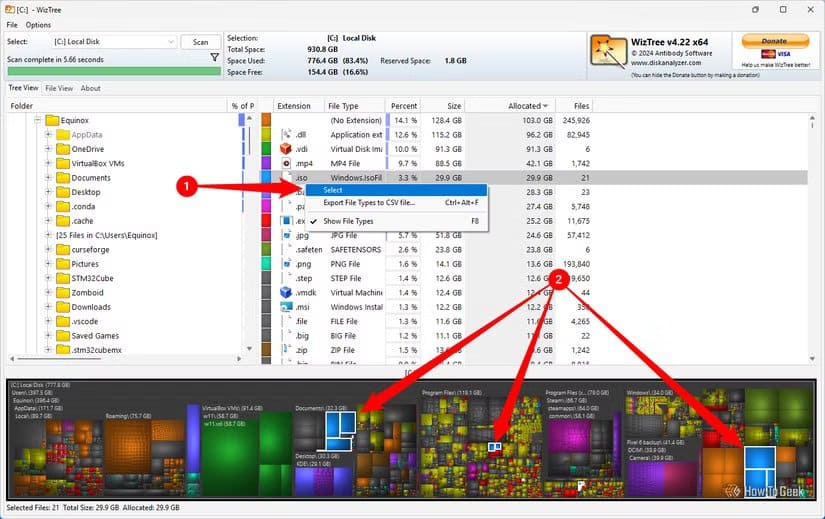Viewport: 825px width, 519px height.
Task: Expand the Documents folder node
Action: coord(48,178)
